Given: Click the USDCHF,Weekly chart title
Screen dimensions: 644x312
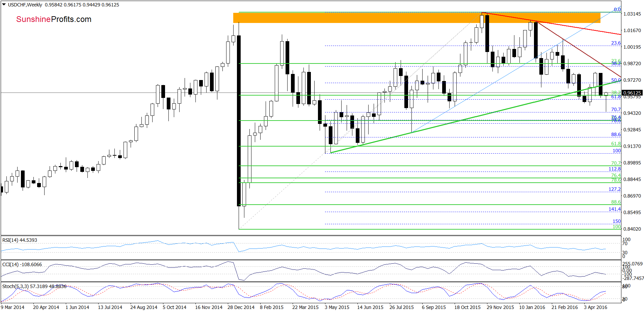Looking at the screenshot, I should 25,5.
